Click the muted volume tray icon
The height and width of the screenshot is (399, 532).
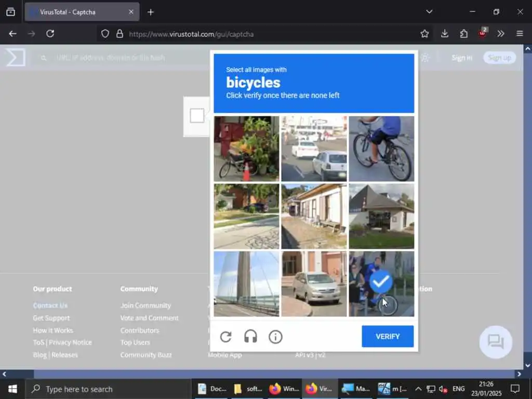(443, 389)
